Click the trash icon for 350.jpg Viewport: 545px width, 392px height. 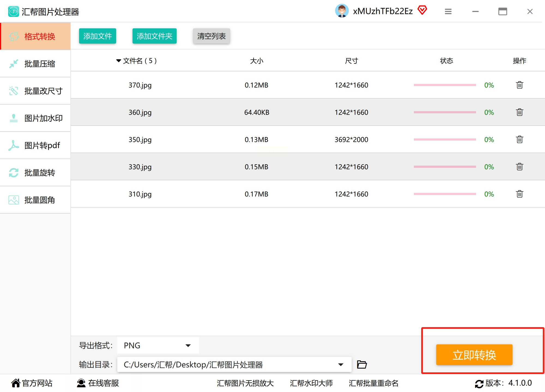click(519, 139)
